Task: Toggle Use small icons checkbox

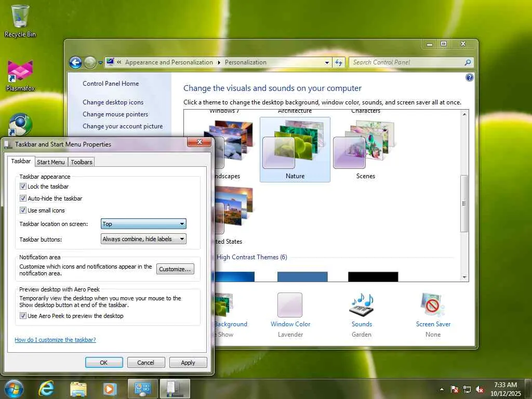Action: click(23, 210)
